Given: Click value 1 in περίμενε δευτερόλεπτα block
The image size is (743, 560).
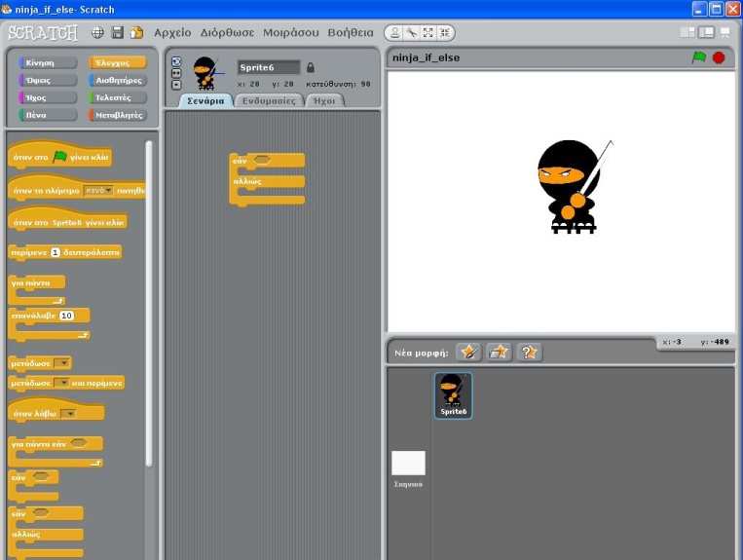Looking at the screenshot, I should [55, 252].
